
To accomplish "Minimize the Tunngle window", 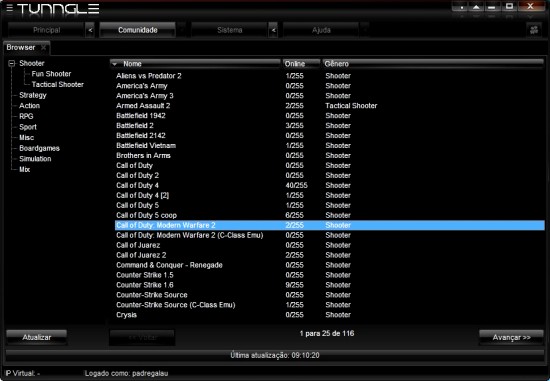I will coord(492,7).
